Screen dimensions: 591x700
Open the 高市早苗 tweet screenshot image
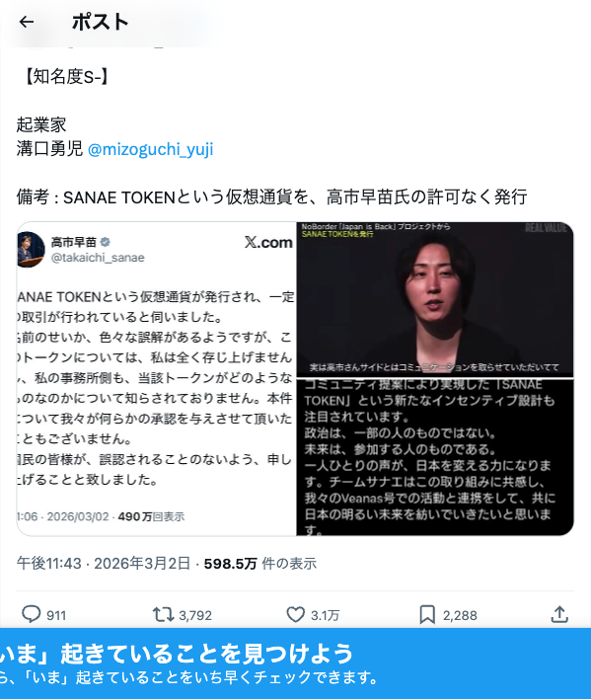coord(157,378)
